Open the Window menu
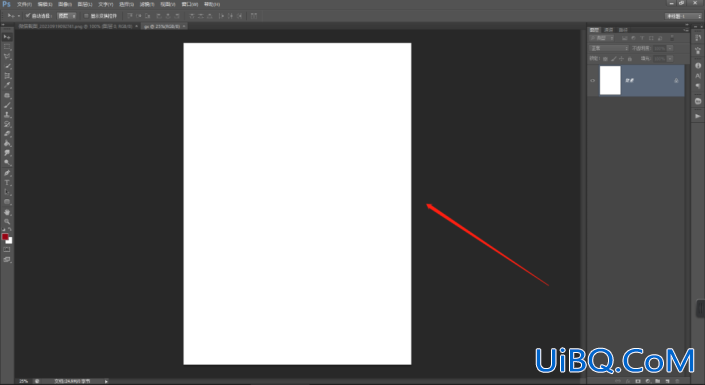705x385 pixels. pos(190,4)
